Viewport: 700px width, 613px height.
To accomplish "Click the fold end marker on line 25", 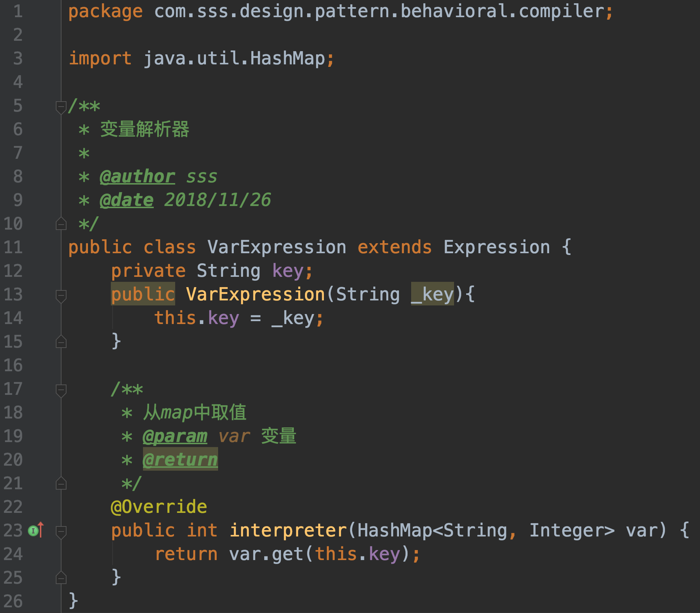I will pyautogui.click(x=61, y=578).
